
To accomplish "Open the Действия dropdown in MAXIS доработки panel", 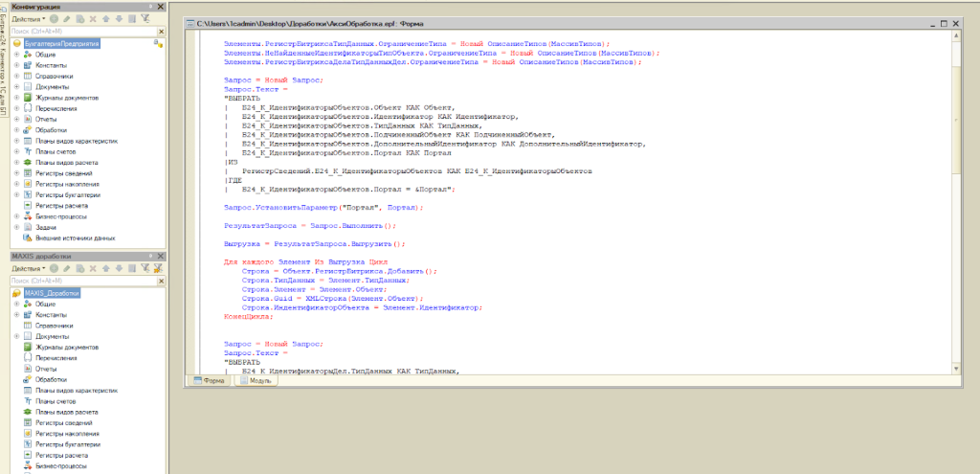I will pos(29,269).
